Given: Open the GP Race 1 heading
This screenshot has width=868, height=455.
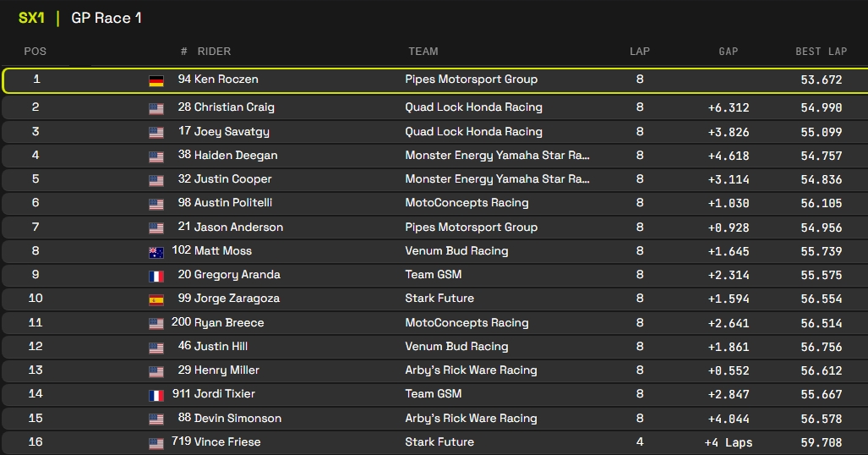Looking at the screenshot, I should point(106,18).
